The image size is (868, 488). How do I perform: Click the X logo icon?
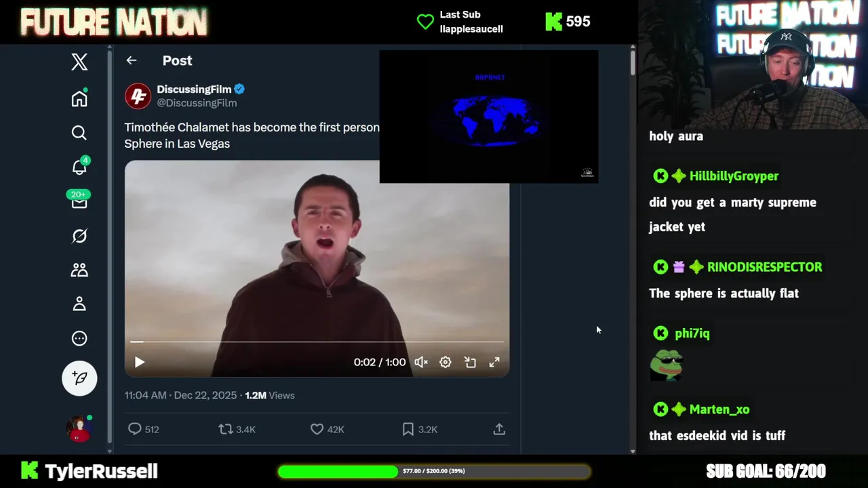[x=79, y=62]
